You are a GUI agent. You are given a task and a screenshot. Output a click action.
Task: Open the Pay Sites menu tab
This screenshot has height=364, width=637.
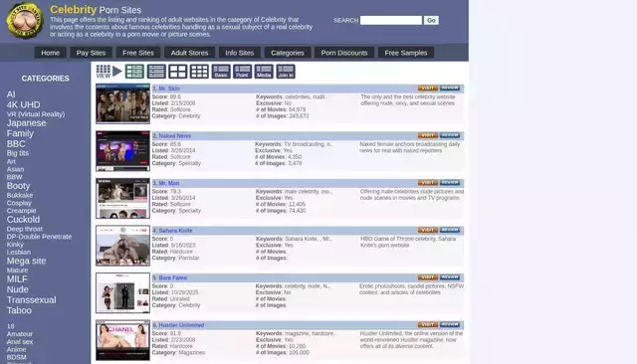(91, 53)
